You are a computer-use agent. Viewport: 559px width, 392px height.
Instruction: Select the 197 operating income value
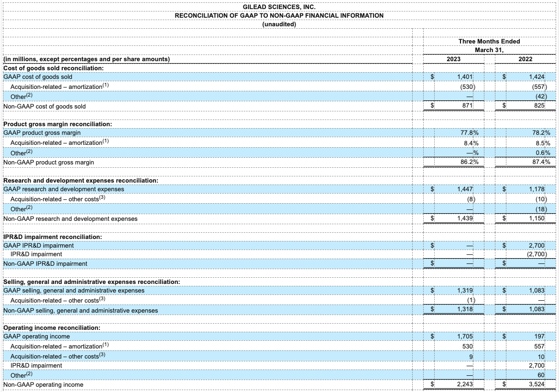coord(539,337)
